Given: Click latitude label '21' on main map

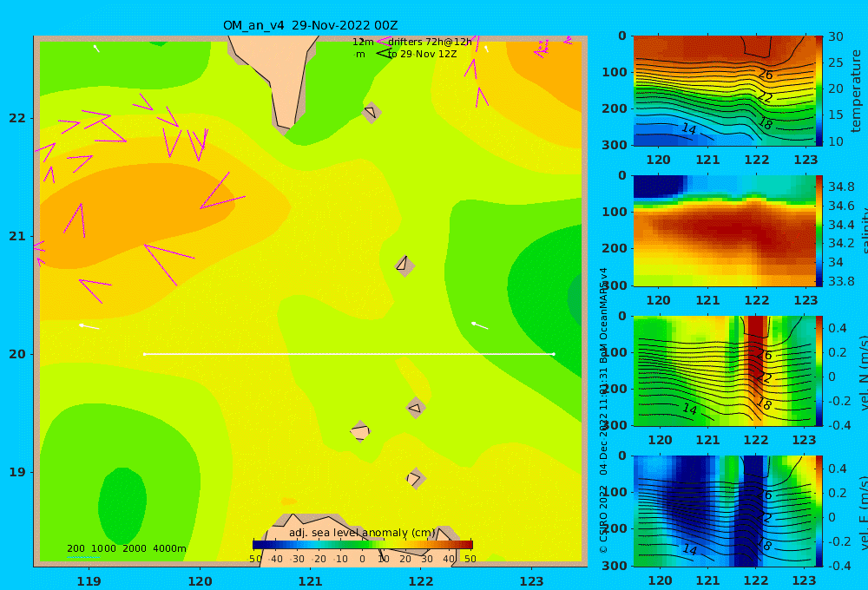Looking at the screenshot, I should point(17,236).
